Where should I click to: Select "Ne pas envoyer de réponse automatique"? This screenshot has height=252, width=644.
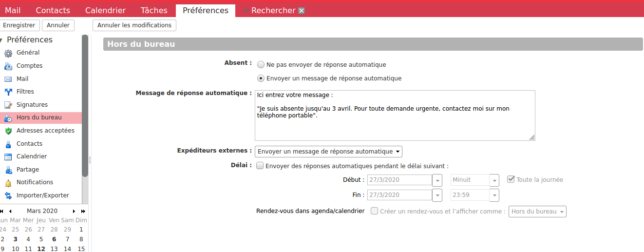[261, 65]
